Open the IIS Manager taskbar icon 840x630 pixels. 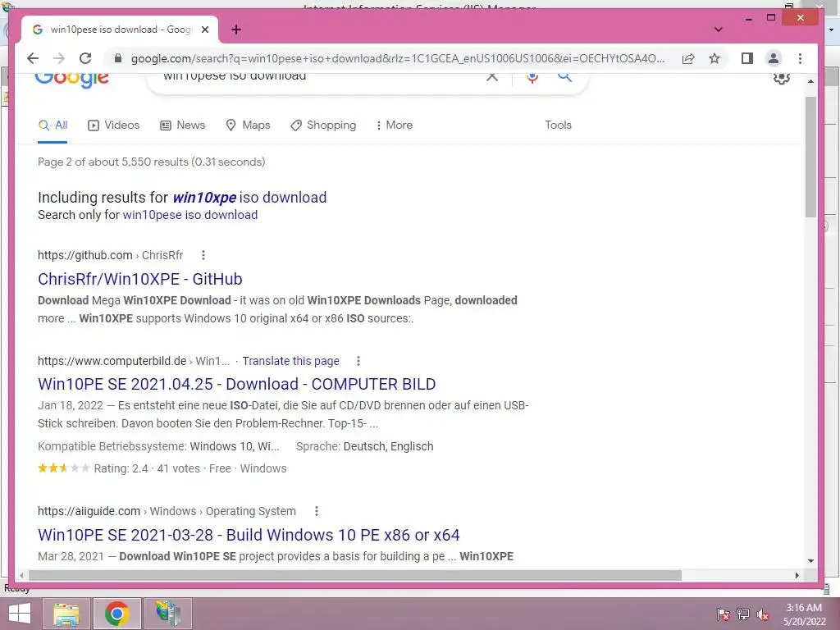(167, 614)
